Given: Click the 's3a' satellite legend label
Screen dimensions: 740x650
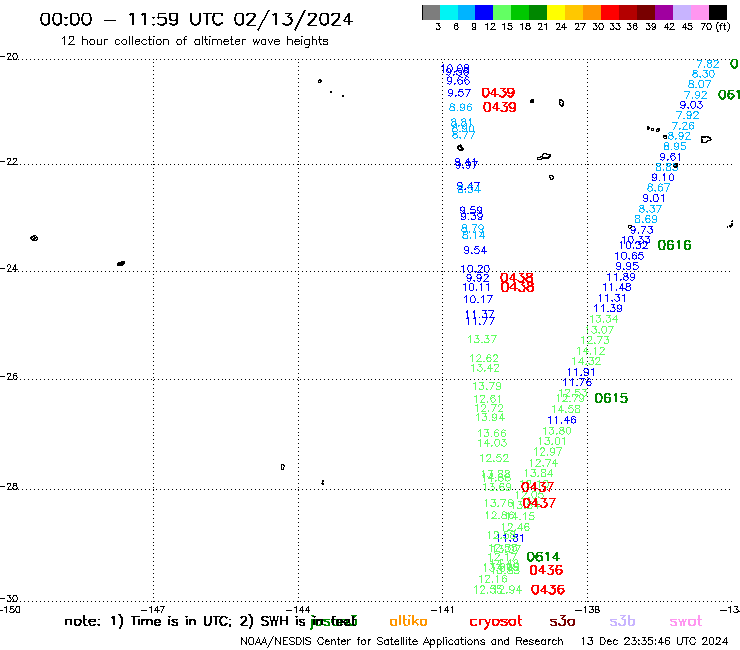Looking at the screenshot, I should pos(563,622).
